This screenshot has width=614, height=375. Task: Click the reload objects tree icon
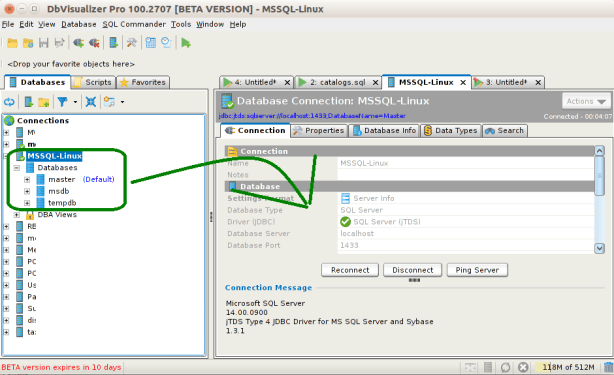[x=9, y=102]
